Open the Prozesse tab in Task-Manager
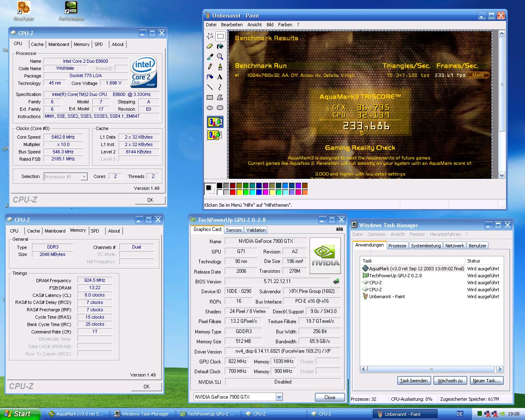Screen dimensions: 525x420 pos(397,246)
